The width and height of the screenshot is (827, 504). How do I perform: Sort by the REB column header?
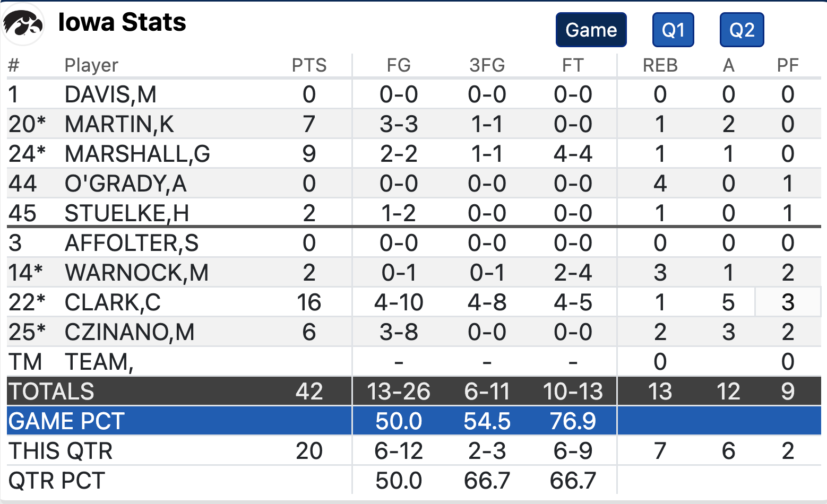point(659,65)
